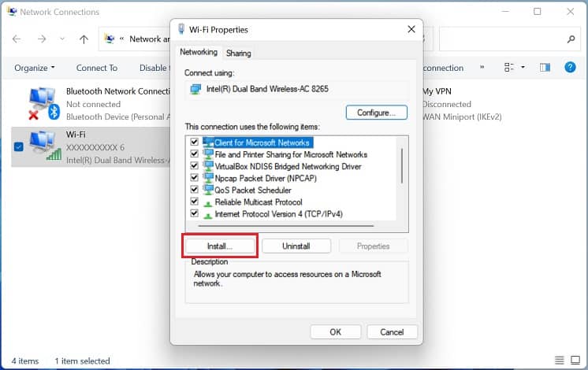Go forward in Network Connections window
The image size is (588, 370).
point(42,39)
